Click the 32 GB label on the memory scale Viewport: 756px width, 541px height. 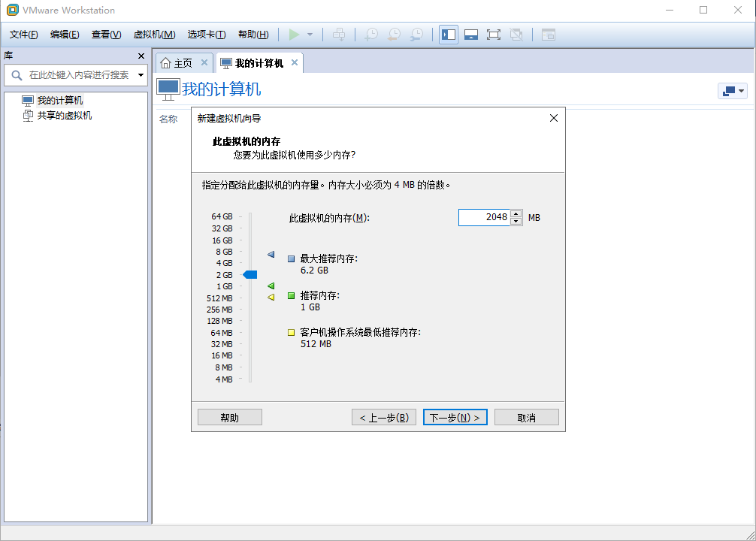click(222, 228)
